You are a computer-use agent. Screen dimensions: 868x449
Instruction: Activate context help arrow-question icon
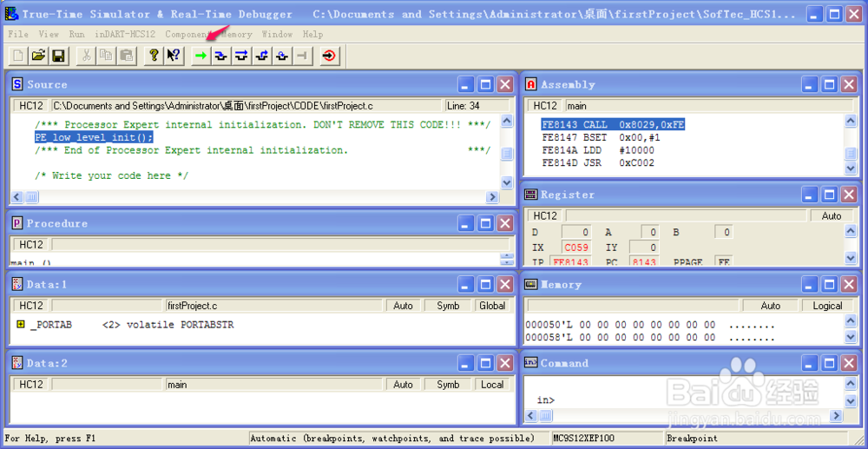click(x=174, y=56)
